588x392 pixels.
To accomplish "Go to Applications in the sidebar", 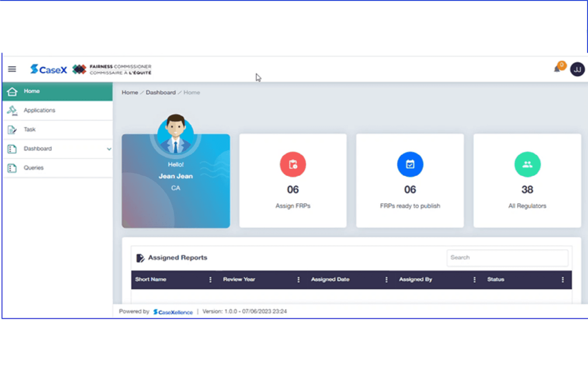I will tap(39, 110).
